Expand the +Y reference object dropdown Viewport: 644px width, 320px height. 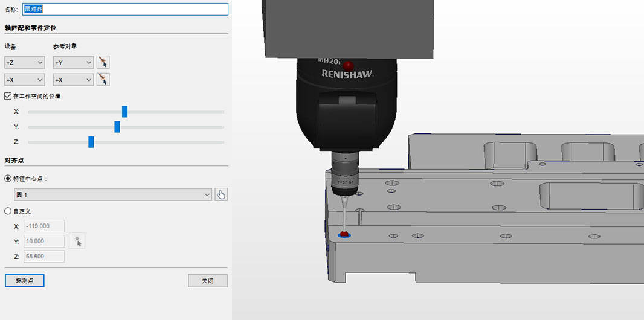73,63
